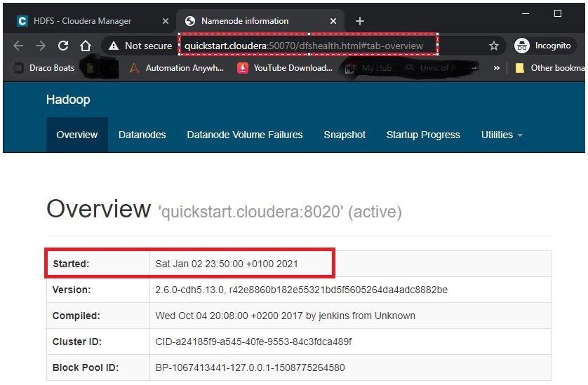Open the Automation Anywhere bookmark

[177, 68]
